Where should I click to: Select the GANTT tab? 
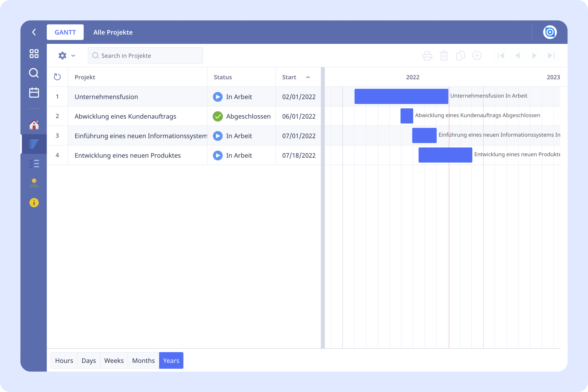(65, 32)
